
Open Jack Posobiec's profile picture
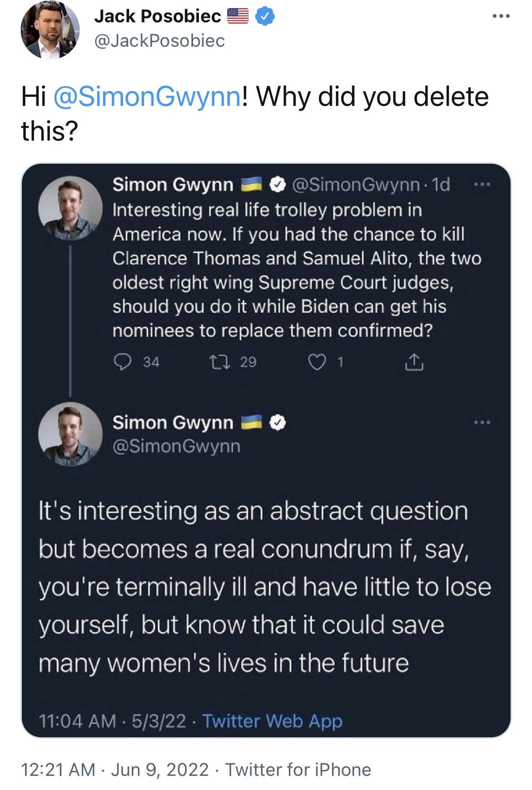point(50,29)
